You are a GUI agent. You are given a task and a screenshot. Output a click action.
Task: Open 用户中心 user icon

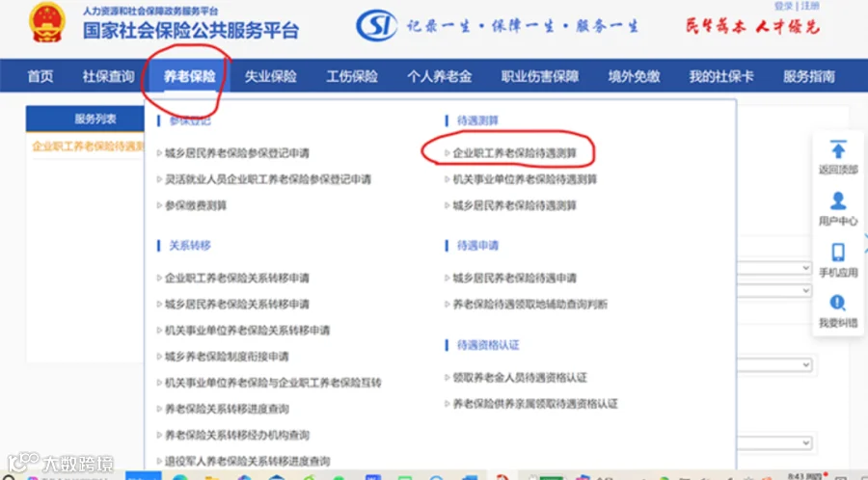pyautogui.click(x=838, y=200)
